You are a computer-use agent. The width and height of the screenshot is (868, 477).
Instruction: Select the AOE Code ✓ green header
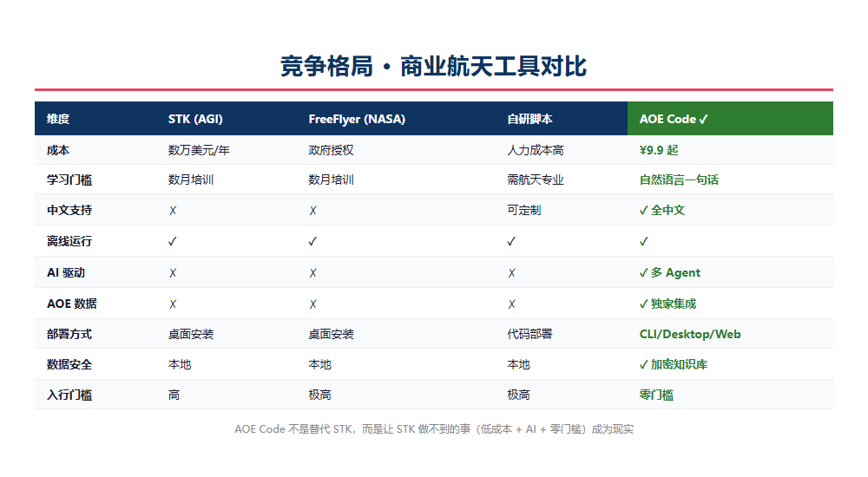click(x=674, y=119)
